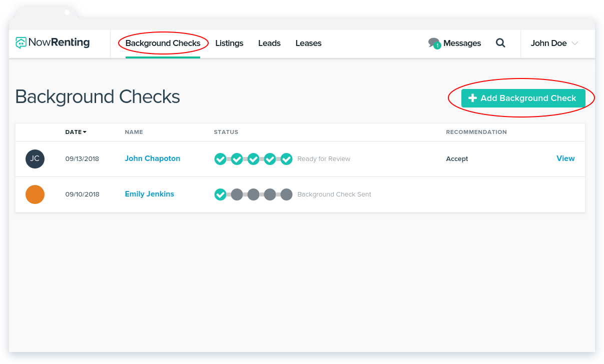Screen dimensions: 604x364
Task: Open the Messages chat bubble icon
Action: pos(434,43)
